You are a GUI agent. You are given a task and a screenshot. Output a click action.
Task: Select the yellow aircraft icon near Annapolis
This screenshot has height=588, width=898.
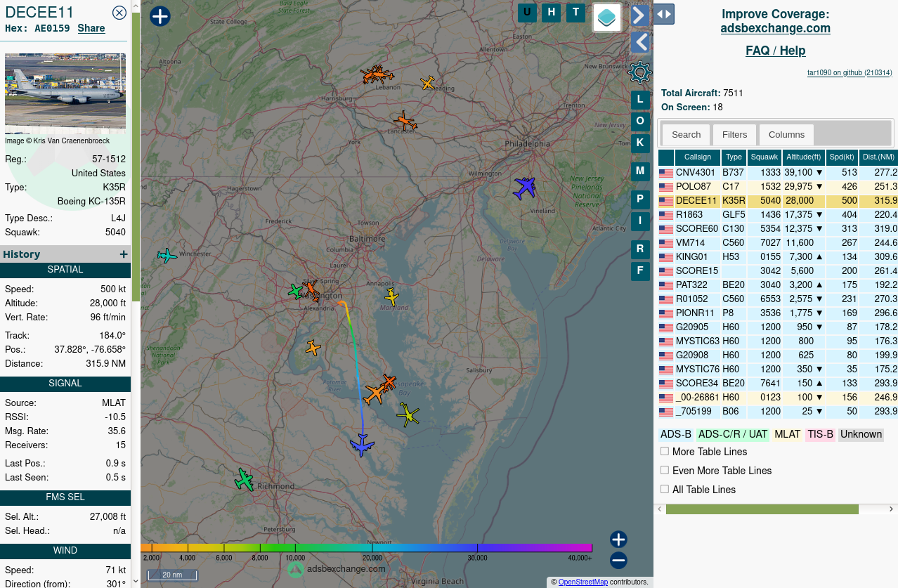391,297
